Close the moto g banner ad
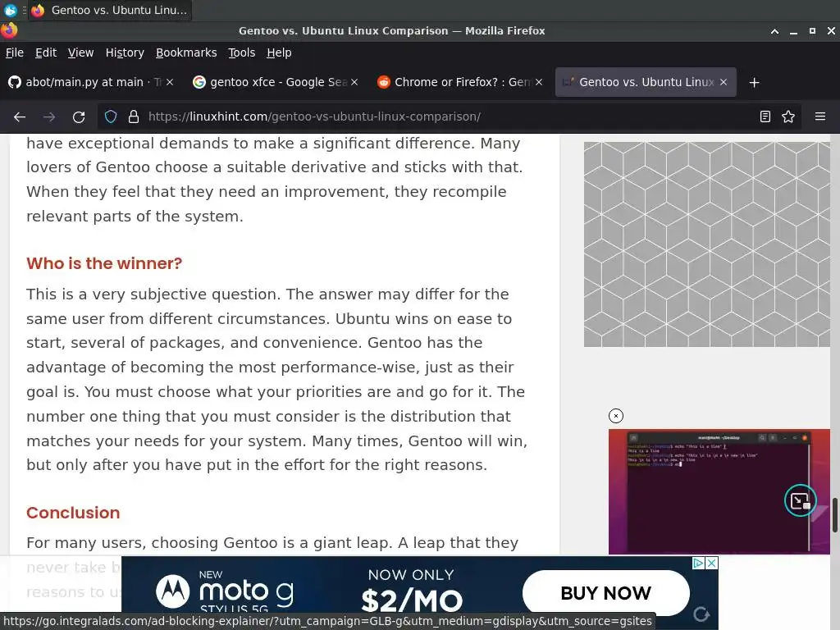Image resolution: width=840 pixels, height=630 pixels. pyautogui.click(x=711, y=563)
